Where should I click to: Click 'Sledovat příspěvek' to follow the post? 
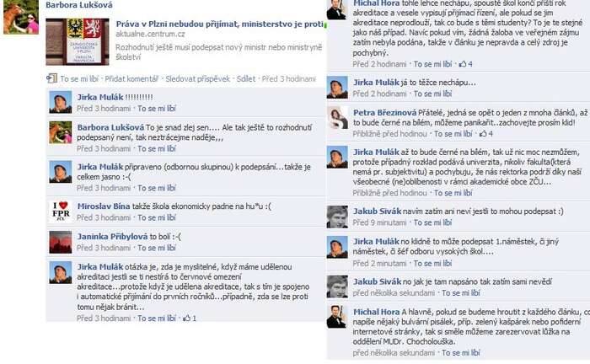(197, 79)
